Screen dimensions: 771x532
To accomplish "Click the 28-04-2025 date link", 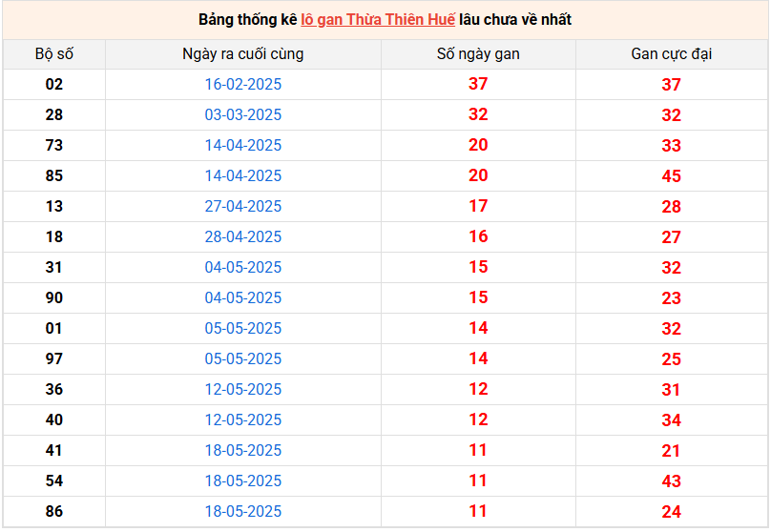I will [243, 236].
